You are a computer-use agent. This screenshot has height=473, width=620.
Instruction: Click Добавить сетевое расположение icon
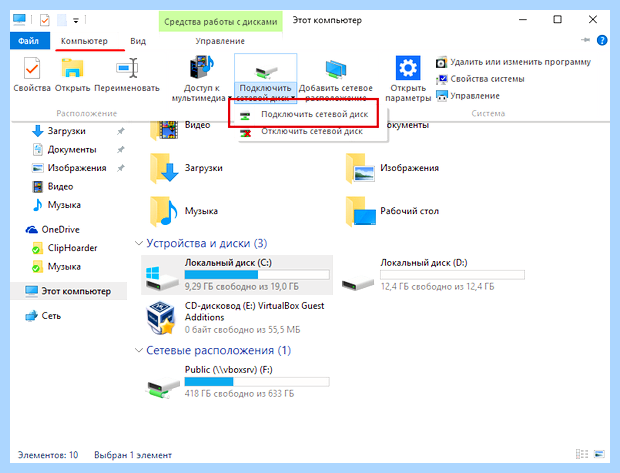point(336,69)
